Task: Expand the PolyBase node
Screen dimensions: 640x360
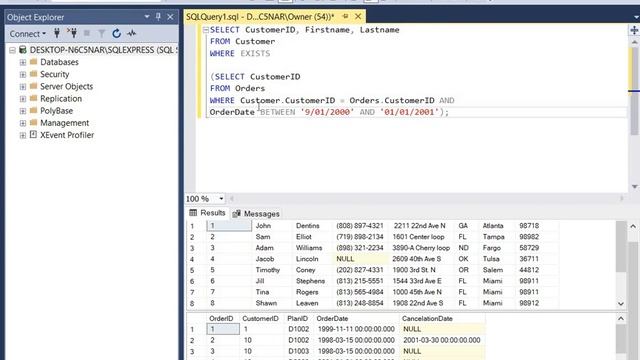Action: 23,111
